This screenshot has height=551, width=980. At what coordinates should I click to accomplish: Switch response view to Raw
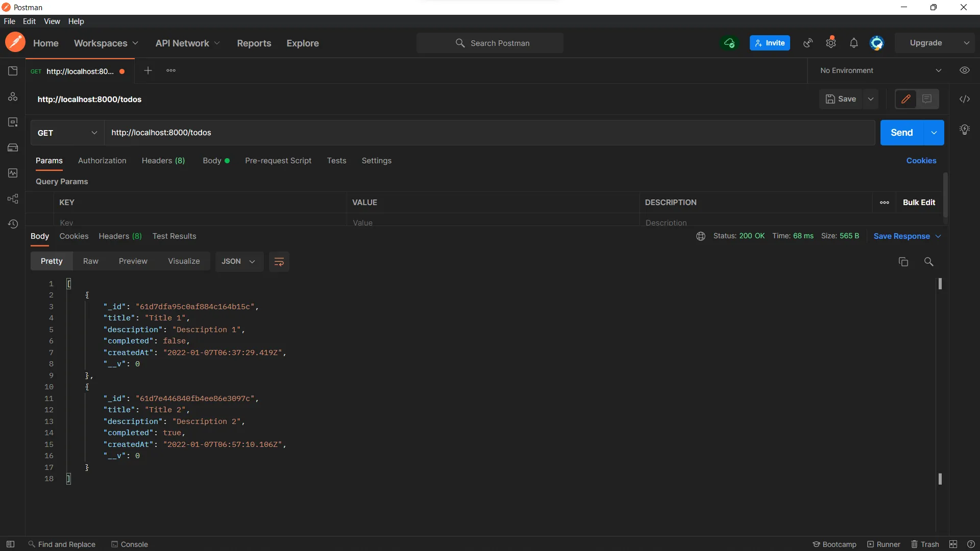pos(91,261)
